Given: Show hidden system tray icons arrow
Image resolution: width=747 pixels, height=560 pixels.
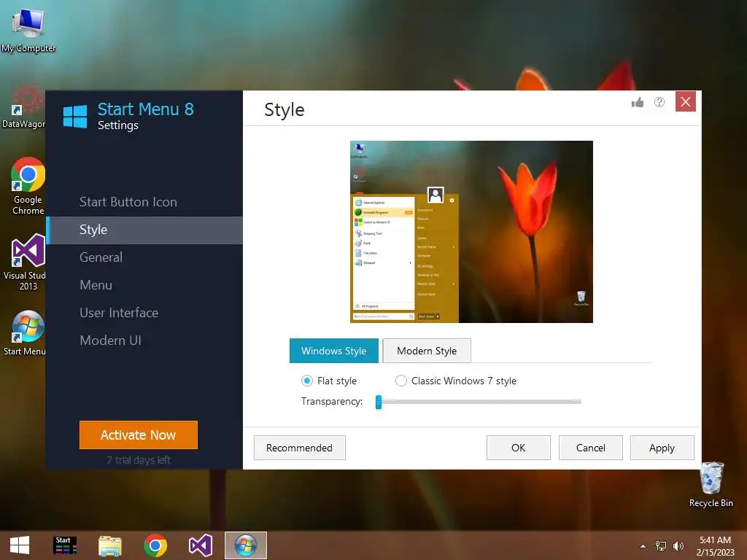Looking at the screenshot, I should pos(643,546).
